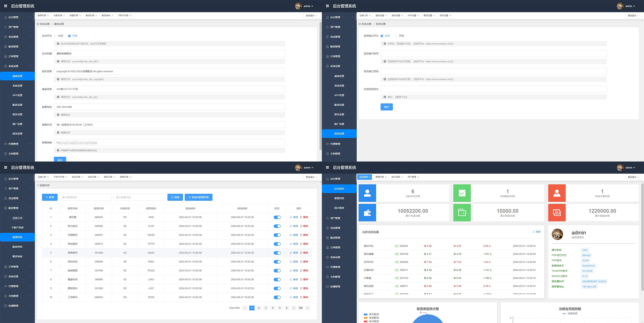Select 关闭 radio for 短信接口开关
This screenshot has height=323, width=644.
point(382,36)
